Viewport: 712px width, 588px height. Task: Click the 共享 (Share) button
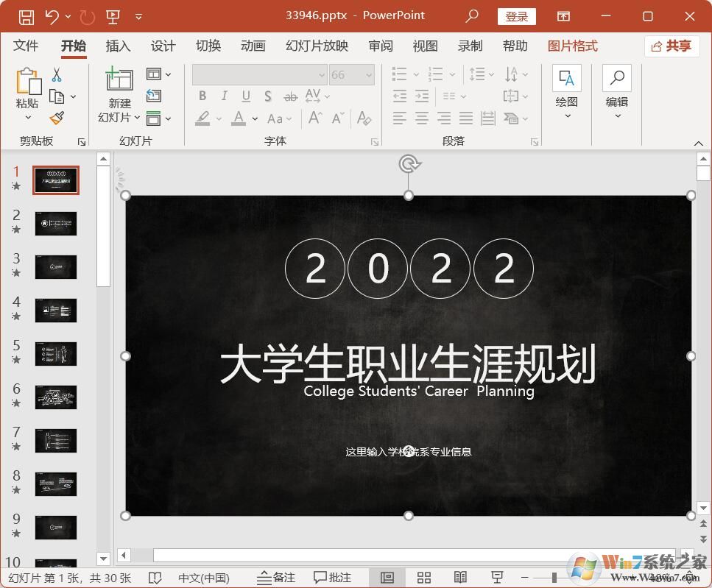point(671,46)
